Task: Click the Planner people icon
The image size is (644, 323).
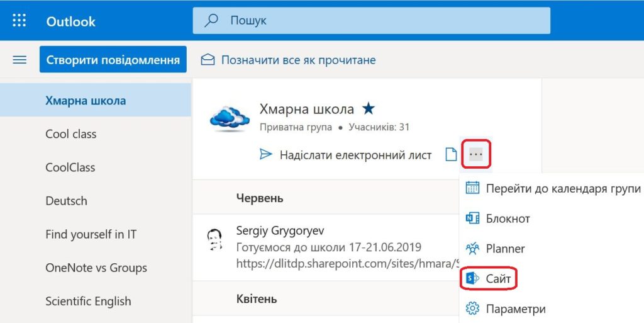Action: 472,248
